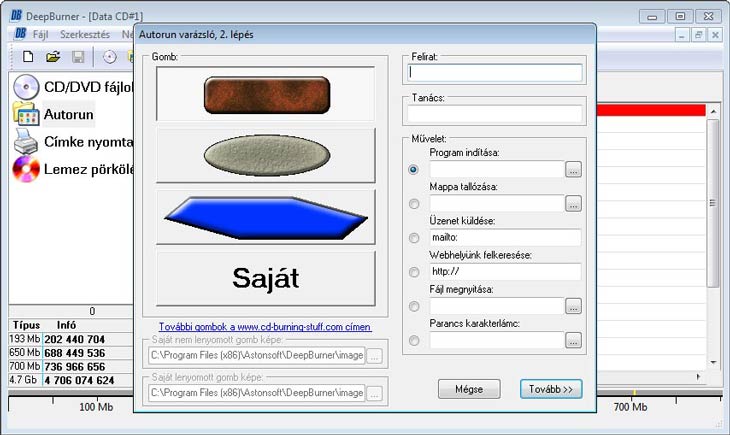Click the Lemez pörkölés burning disc icon

(x=26, y=169)
